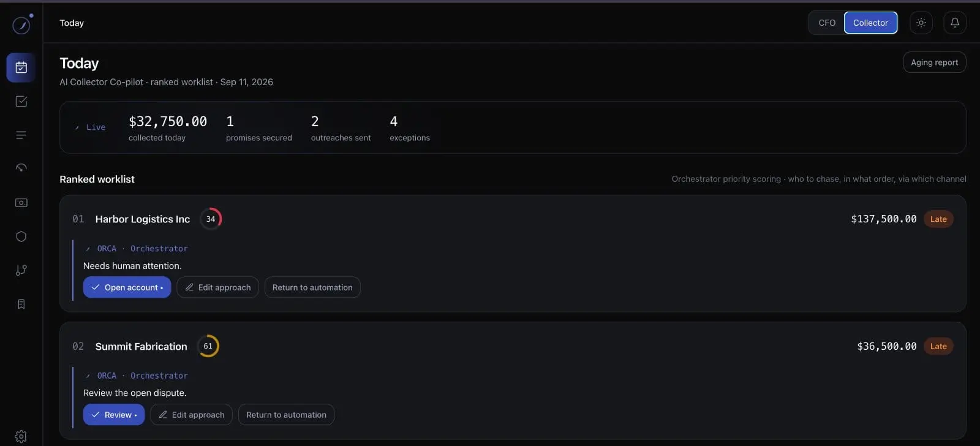Viewport: 980px width, 446px height.
Task: Click Open account for Harbor Logistics Inc
Action: (x=127, y=287)
